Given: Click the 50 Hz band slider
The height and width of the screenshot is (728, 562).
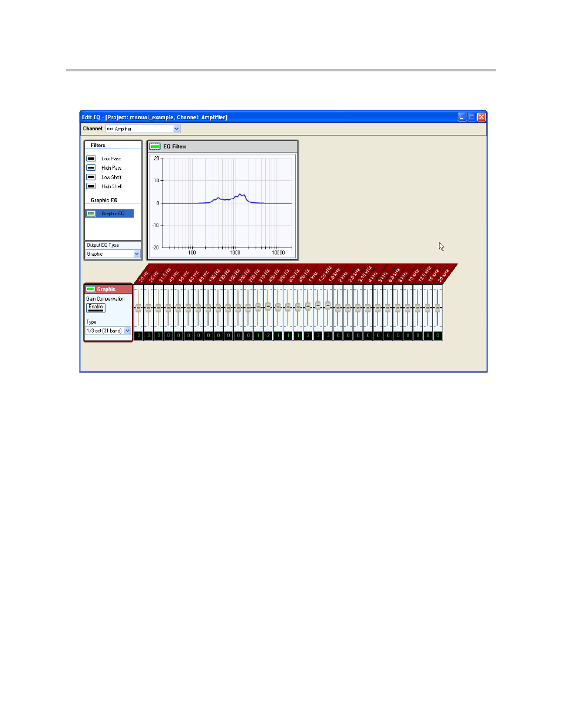Looking at the screenshot, I should coord(178,308).
